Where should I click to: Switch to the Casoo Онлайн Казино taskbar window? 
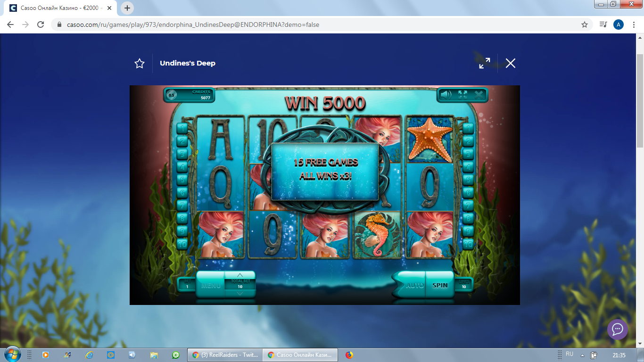[300, 355]
